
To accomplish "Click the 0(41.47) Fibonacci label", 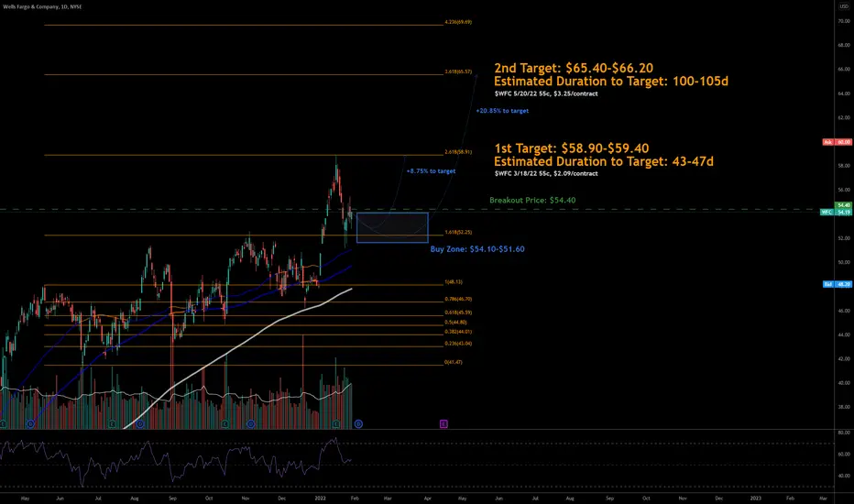I will click(x=454, y=362).
